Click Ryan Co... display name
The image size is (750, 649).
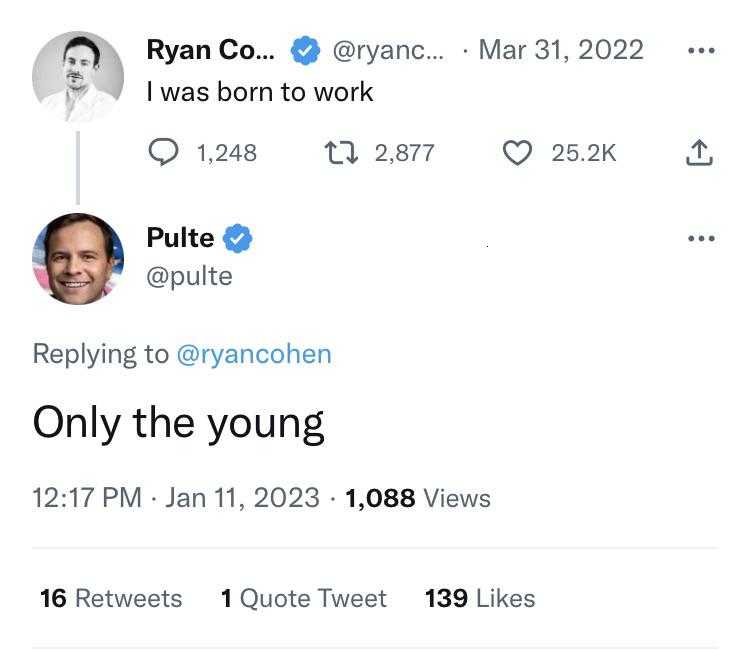coord(210,49)
